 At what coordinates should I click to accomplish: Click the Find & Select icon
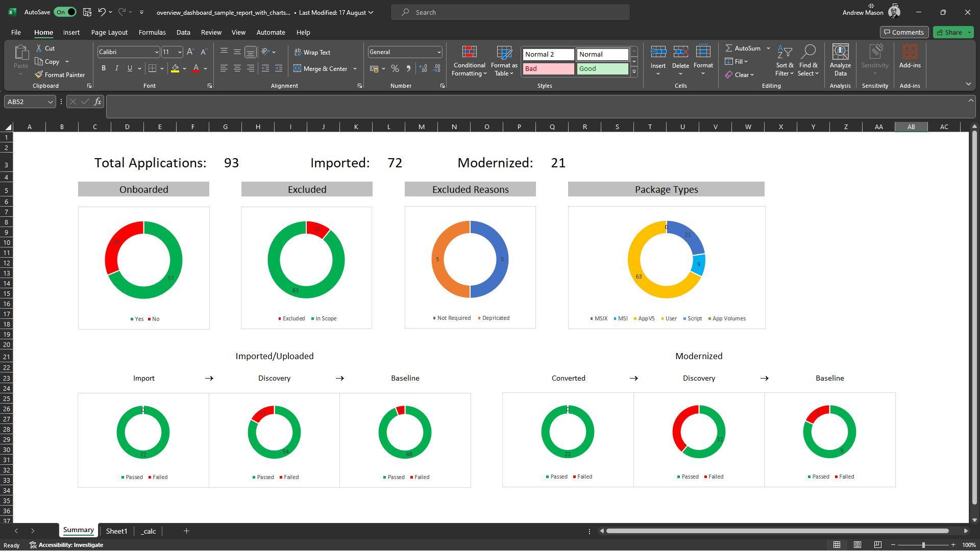pyautogui.click(x=808, y=52)
